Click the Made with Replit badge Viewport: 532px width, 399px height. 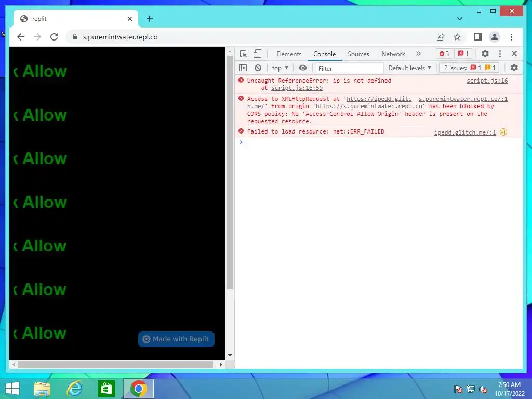[x=176, y=339]
